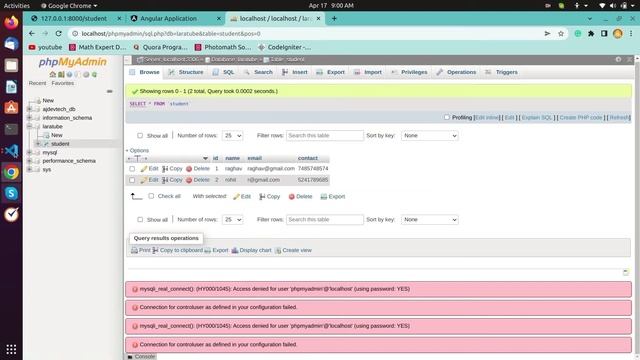Open Chrome extensions puzzle icon
Screen dimensions: 640x360
click(591, 33)
